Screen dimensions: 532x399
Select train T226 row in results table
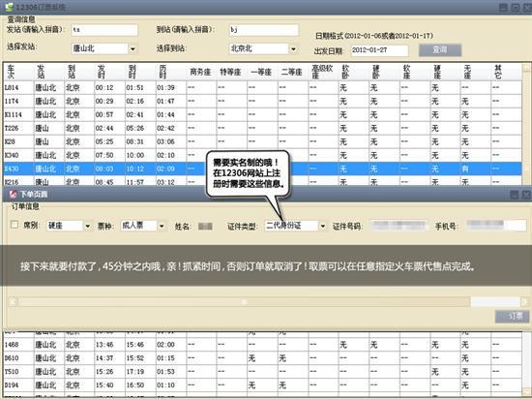click(262, 128)
